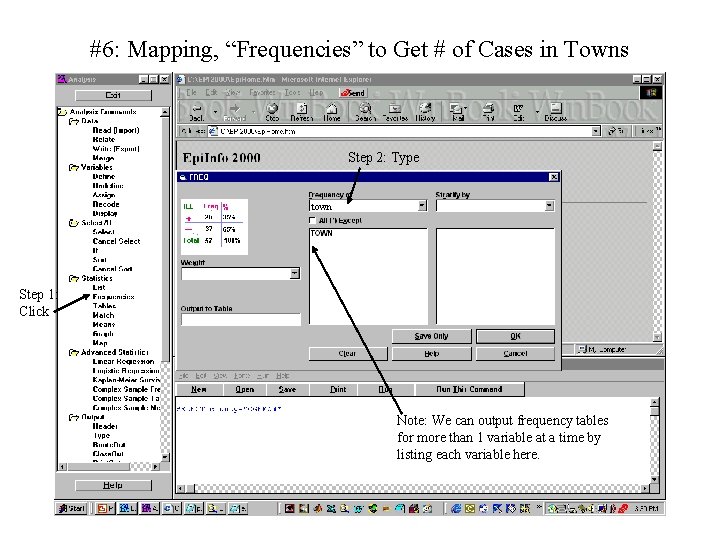Image resolution: width=720 pixels, height=540 pixels.
Task: Select Cancel Select command in tree
Action: pos(116,242)
